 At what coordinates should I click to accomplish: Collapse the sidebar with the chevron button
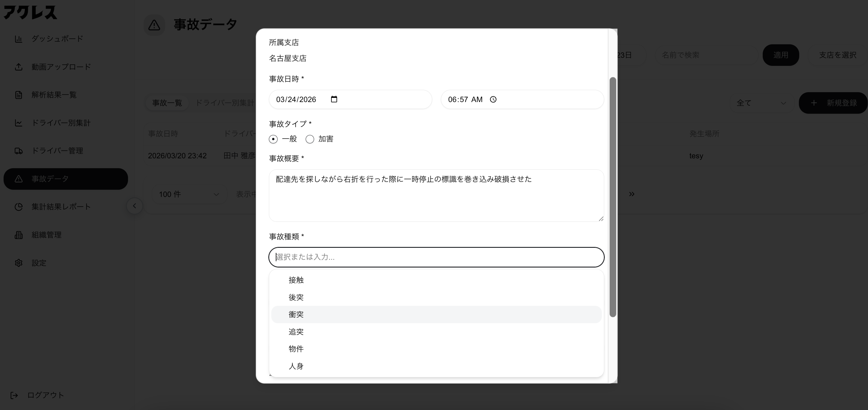pos(134,206)
